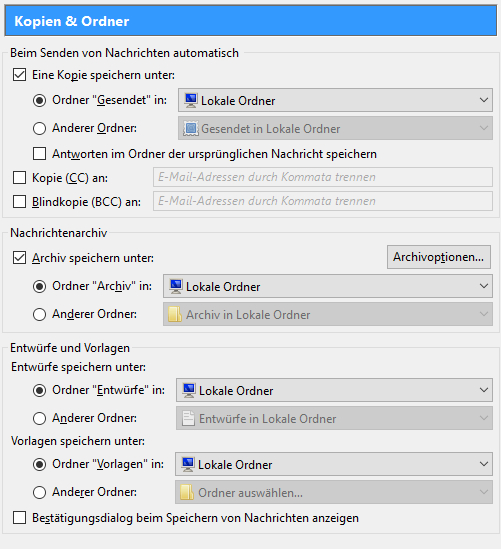Open the Archivoptionen... button

click(439, 257)
